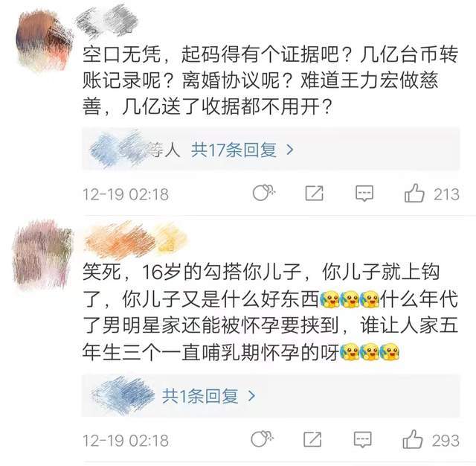Image resolution: width=476 pixels, height=466 pixels.
Task: Tap the blurred replier name beside 共1条回复
Action: click(x=123, y=396)
